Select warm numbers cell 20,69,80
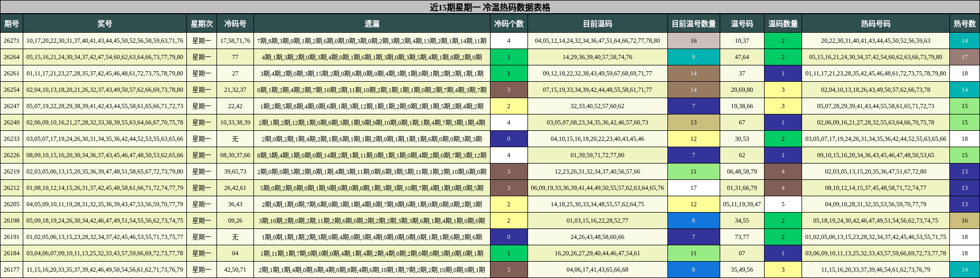The width and height of the screenshot is (980, 278). 742,90
